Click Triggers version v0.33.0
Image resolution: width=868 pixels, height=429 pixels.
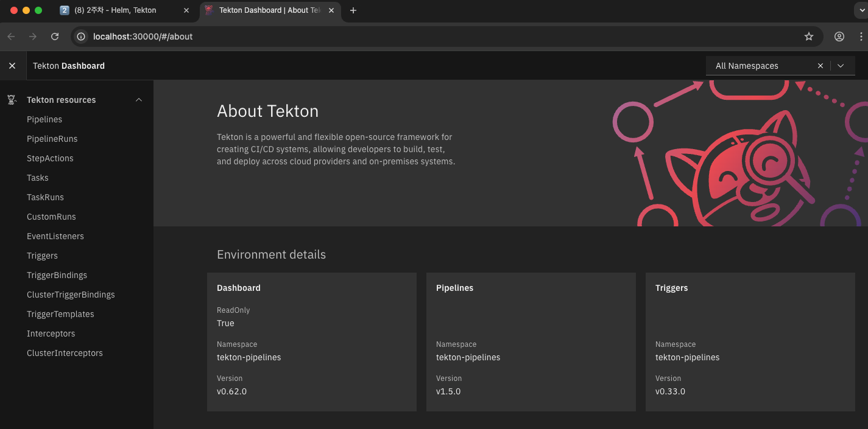click(670, 391)
